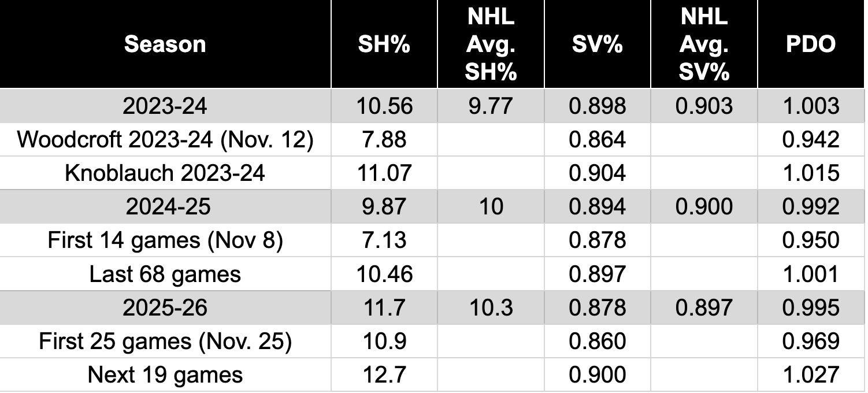Click the 2023-24 season row label
This screenshot has height=393, width=868.
pos(165,106)
